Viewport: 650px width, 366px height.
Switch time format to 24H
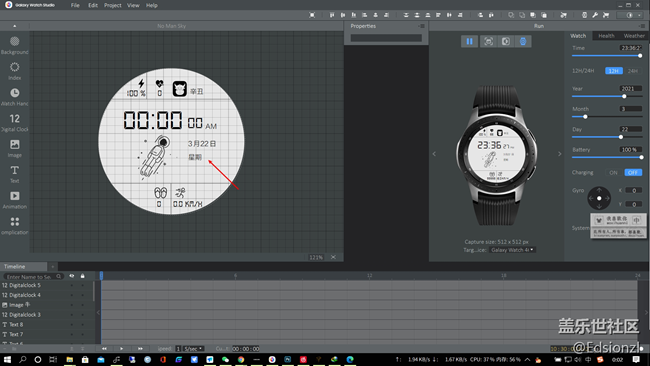(x=633, y=71)
